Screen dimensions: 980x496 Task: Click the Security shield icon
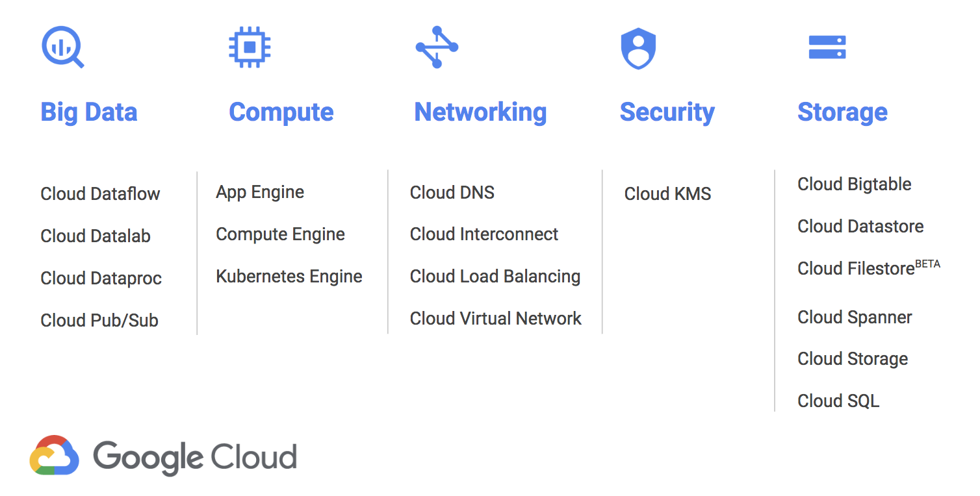638,48
